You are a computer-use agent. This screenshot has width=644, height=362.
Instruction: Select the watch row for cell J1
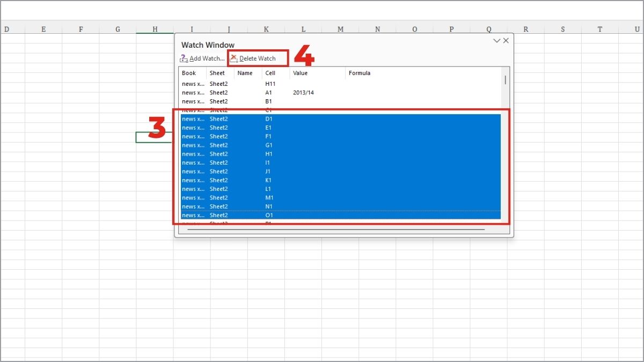pos(340,172)
